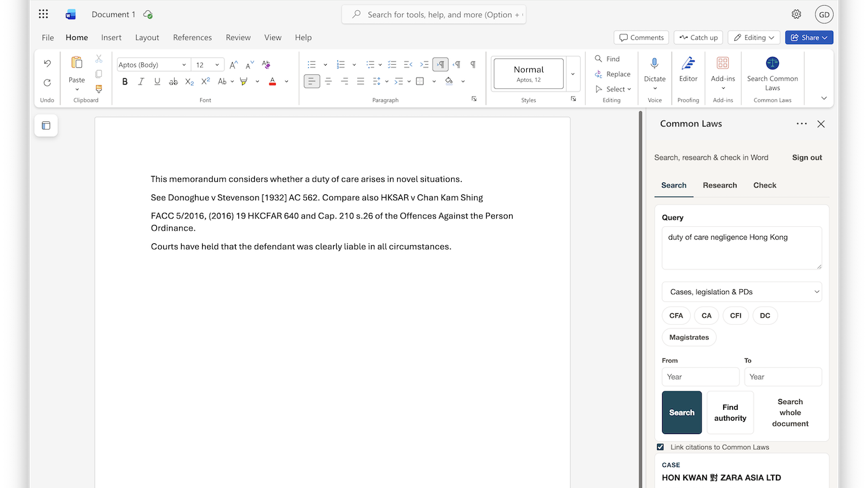This screenshot has width=868, height=488.
Task: Open the Insert ribbon tab
Action: (x=111, y=37)
